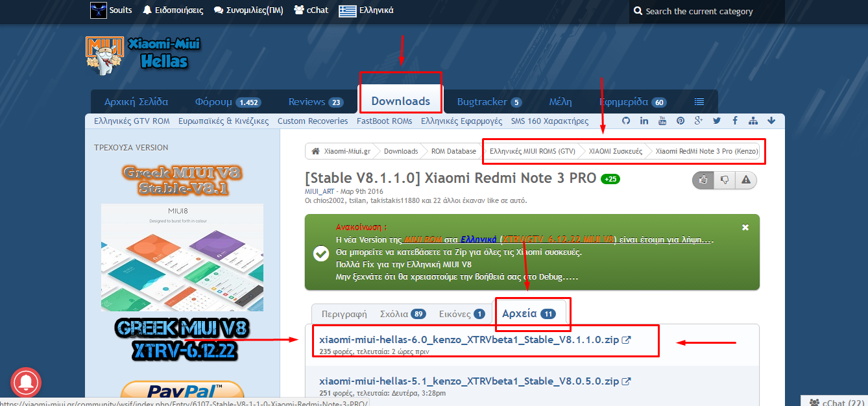Open the LinkedIn social icon
The image size is (868, 406).
(x=644, y=121)
